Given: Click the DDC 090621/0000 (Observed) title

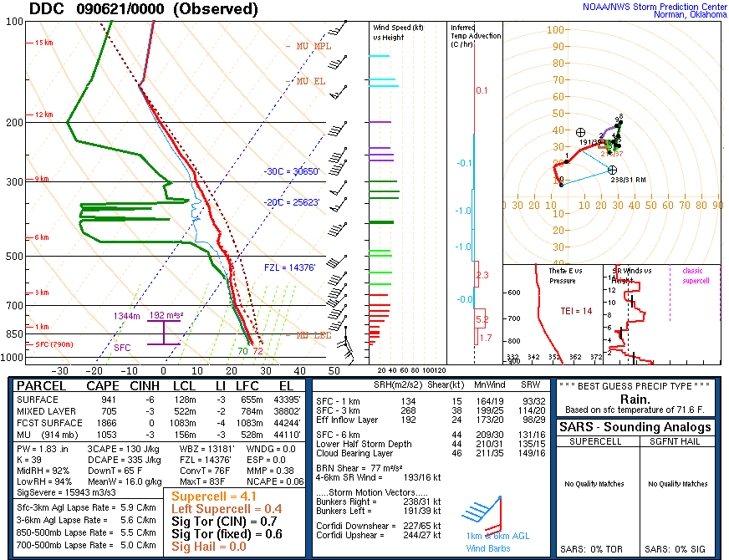Looking at the screenshot, I should tap(144, 9).
